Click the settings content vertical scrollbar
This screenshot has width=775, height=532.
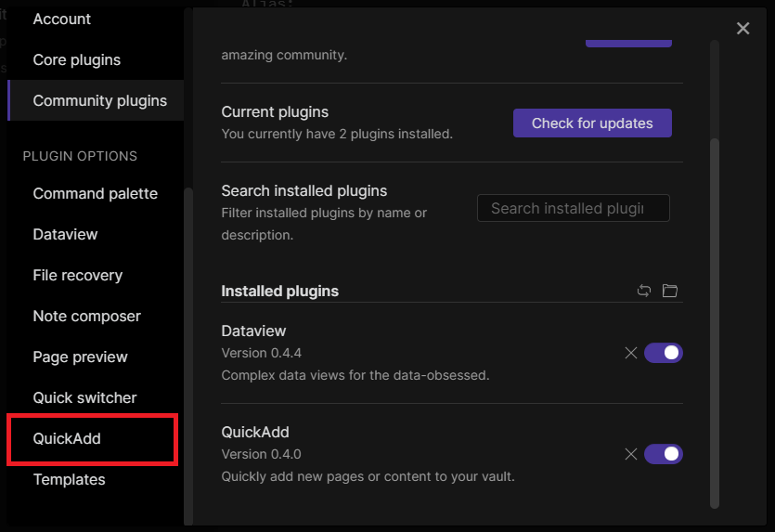[714, 323]
